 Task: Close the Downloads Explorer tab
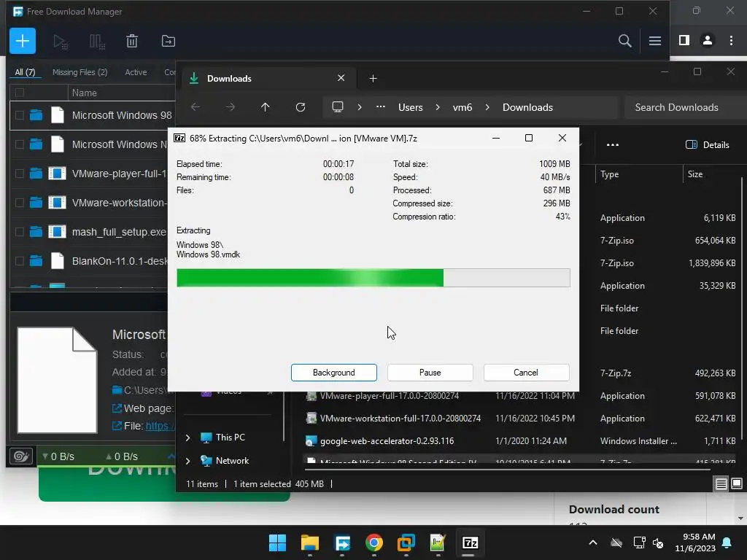click(341, 78)
